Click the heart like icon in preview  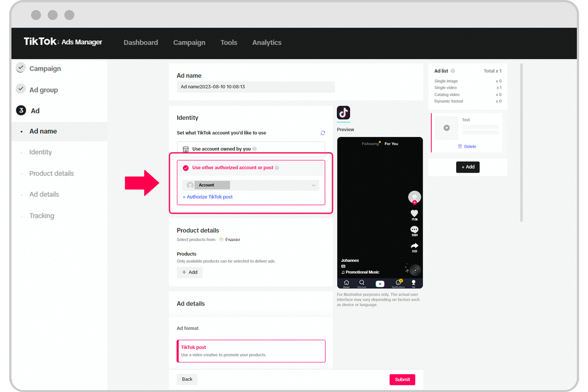414,213
